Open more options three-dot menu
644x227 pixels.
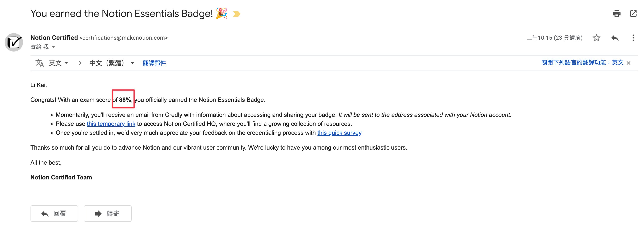pos(633,38)
